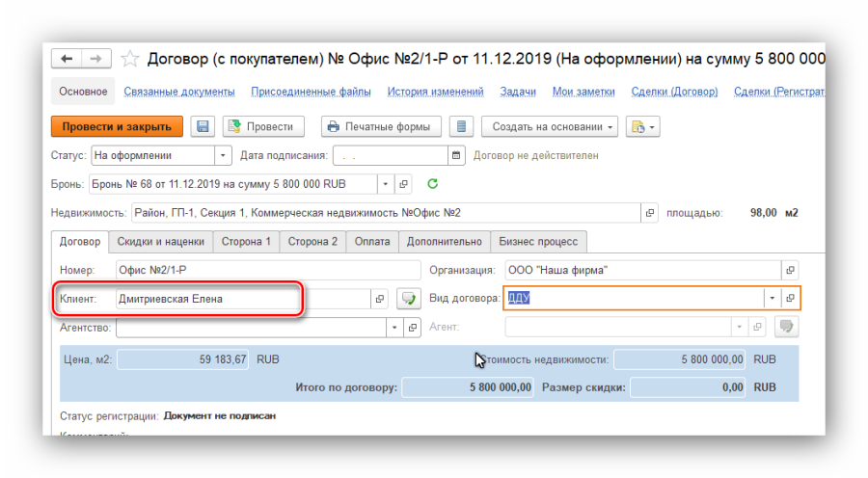Screen dimensions: 868x478
Task: Expand the Агентство dropdown arrow
Action: point(393,328)
